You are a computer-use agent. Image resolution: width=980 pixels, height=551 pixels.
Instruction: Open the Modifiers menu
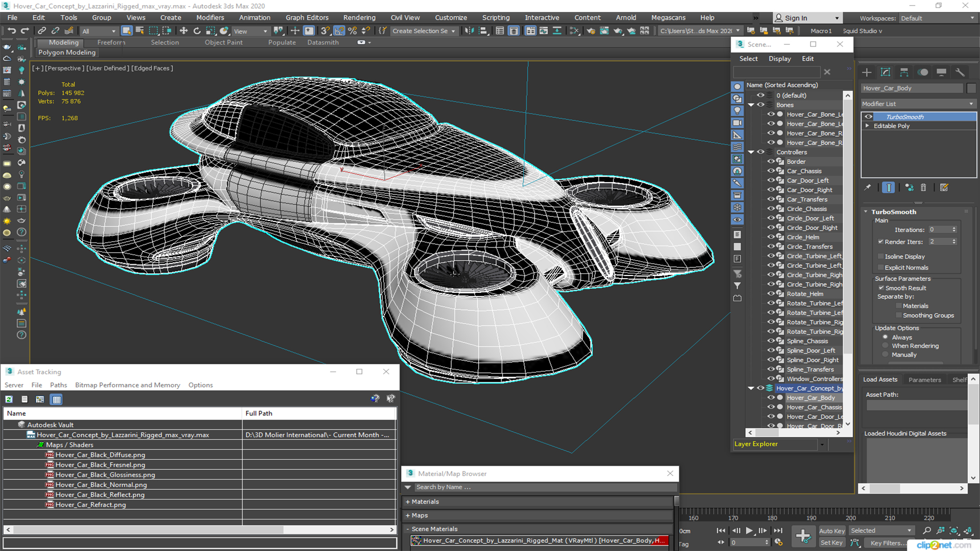tap(210, 17)
